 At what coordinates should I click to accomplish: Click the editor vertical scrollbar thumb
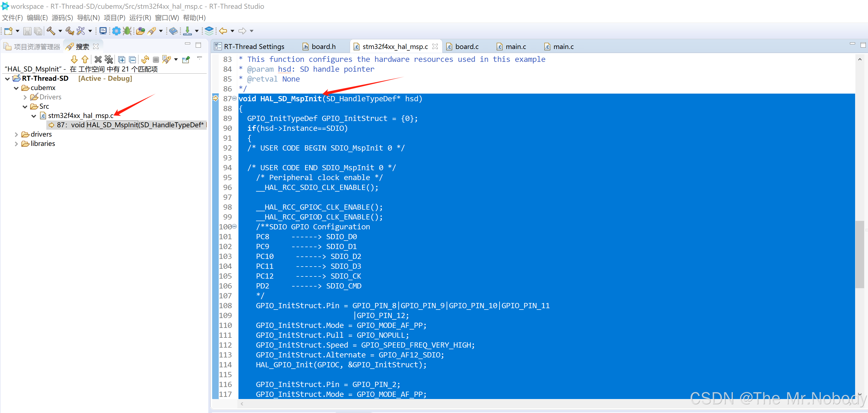[859, 254]
